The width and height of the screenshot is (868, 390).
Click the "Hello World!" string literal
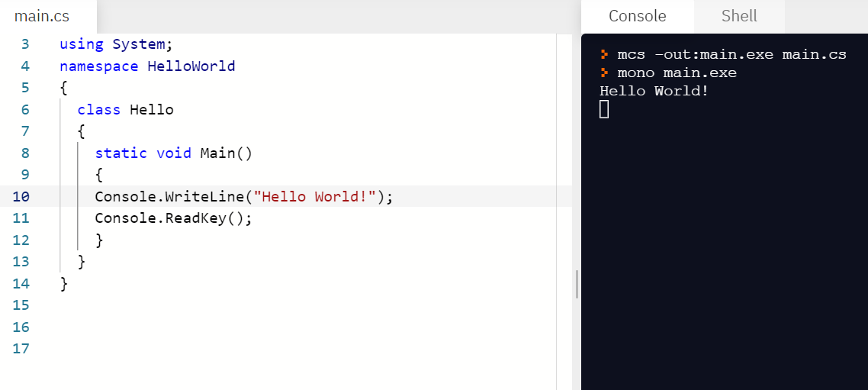click(x=314, y=197)
